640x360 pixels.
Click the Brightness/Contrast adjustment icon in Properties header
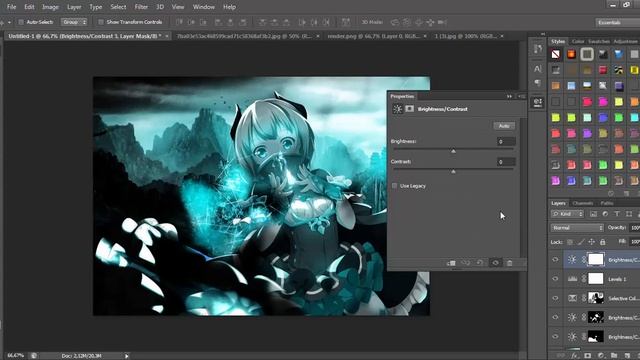(398, 109)
